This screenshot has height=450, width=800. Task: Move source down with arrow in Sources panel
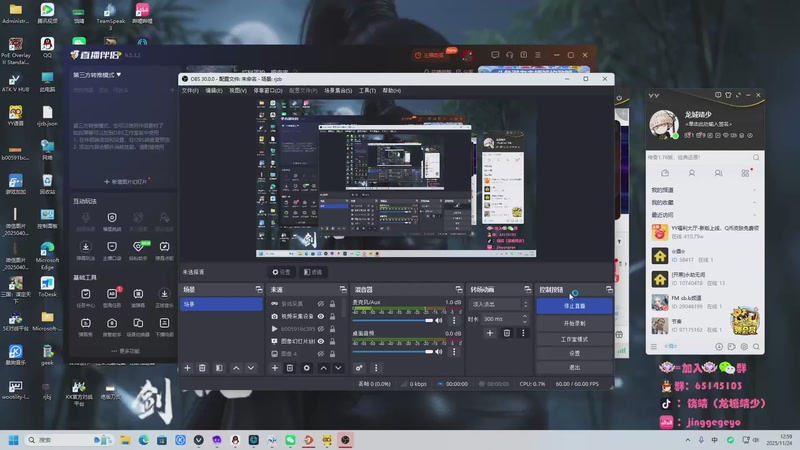338,368
